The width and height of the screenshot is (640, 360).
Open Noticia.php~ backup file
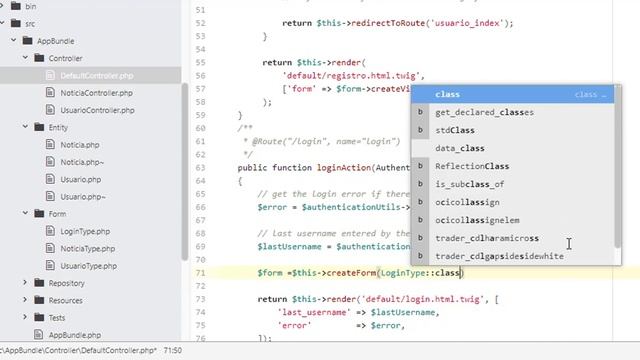tap(82, 162)
